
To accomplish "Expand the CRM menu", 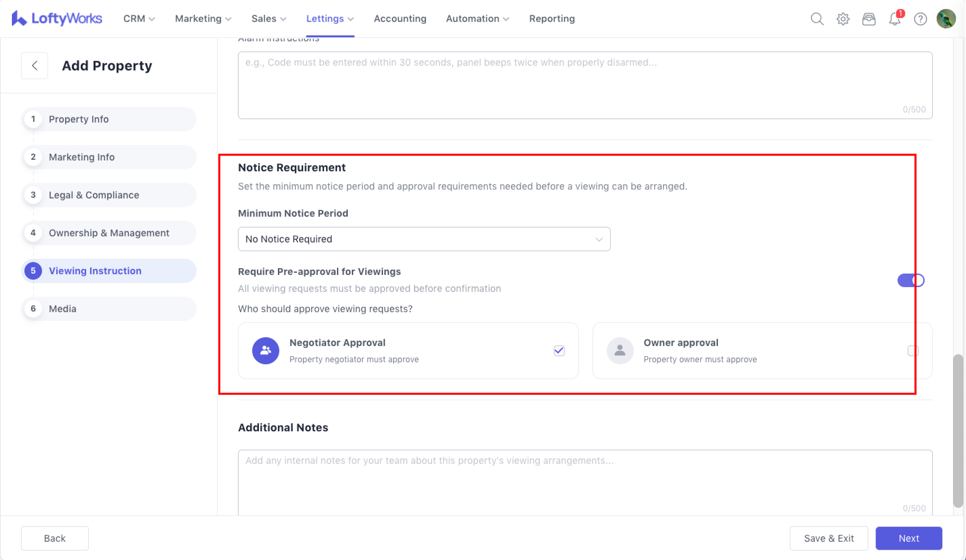I will click(139, 19).
